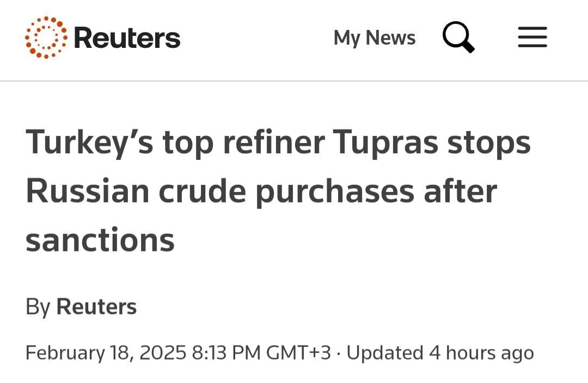The width and height of the screenshot is (588, 383).
Task: Open the search magnifying glass
Action: point(458,38)
